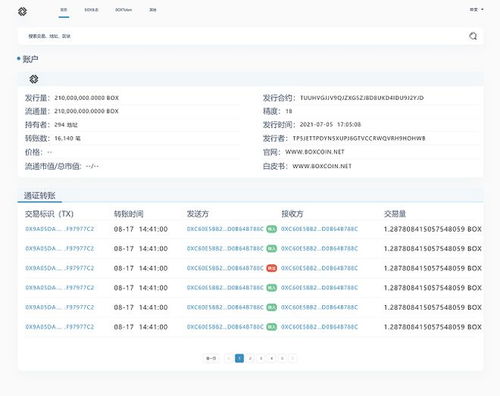The height and width of the screenshot is (396, 500).
Task: Open the 发行合约 contract address
Action: 362,98
